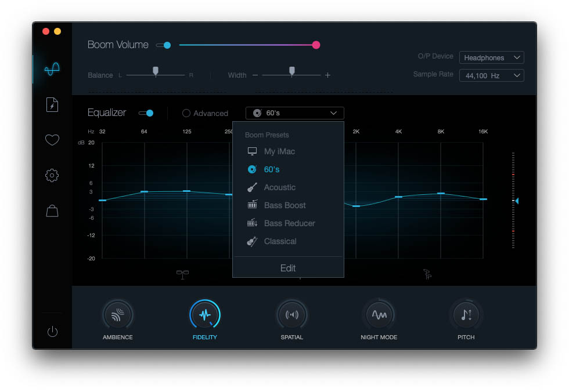
Task: Click the audio effects waveform icon in sidebar
Action: [x=52, y=69]
